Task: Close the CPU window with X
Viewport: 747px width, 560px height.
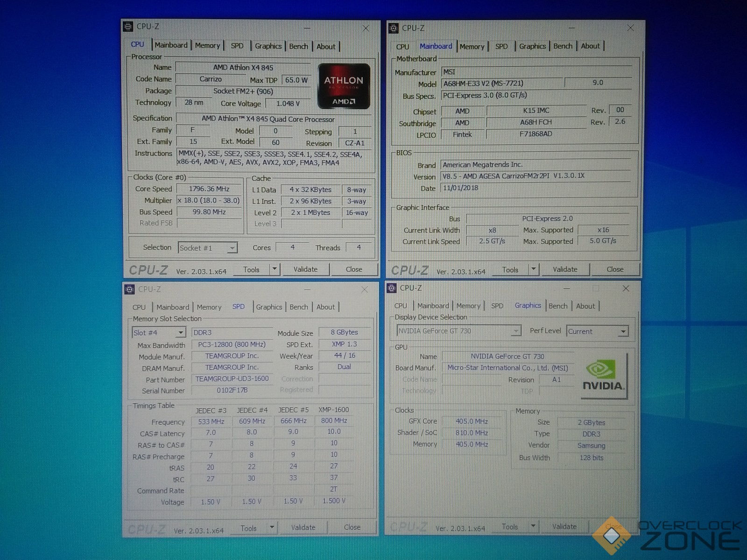Action: 366,28
